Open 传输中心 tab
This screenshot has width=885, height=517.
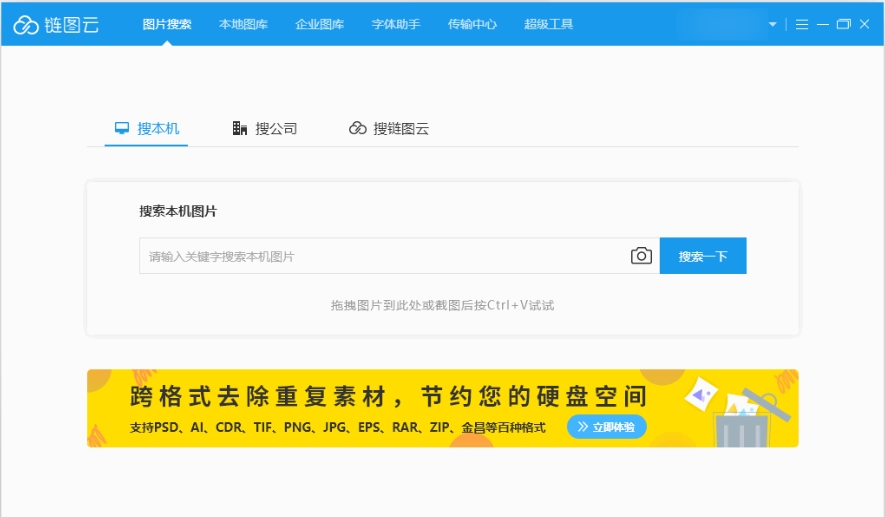[472, 24]
